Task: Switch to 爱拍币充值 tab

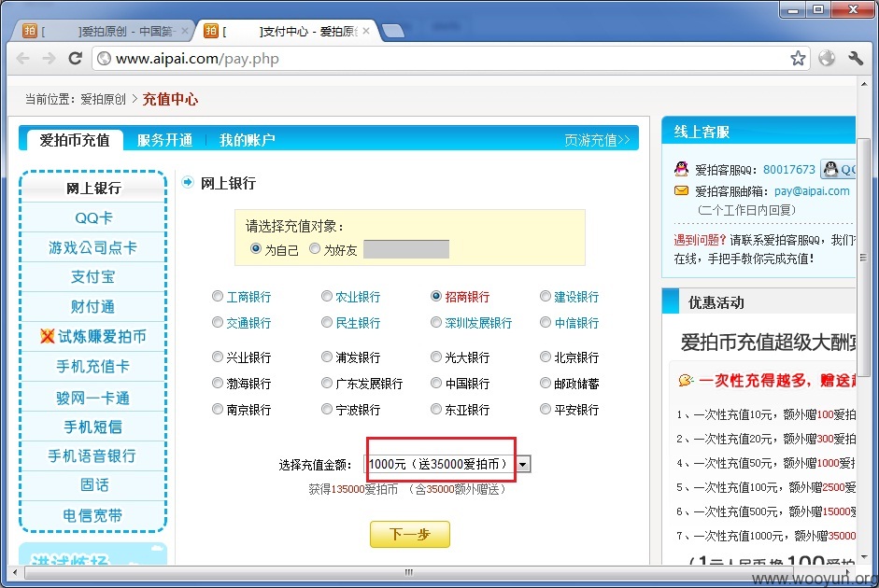Action: coord(75,139)
